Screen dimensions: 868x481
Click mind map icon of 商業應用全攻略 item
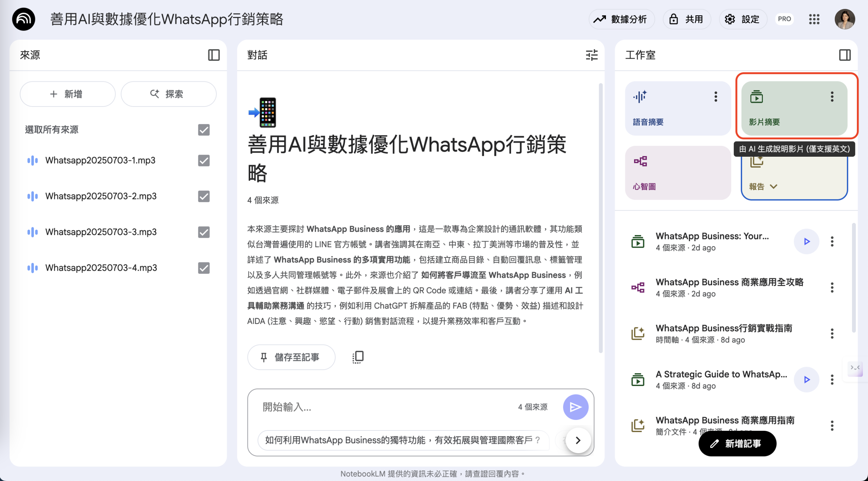[x=637, y=288]
